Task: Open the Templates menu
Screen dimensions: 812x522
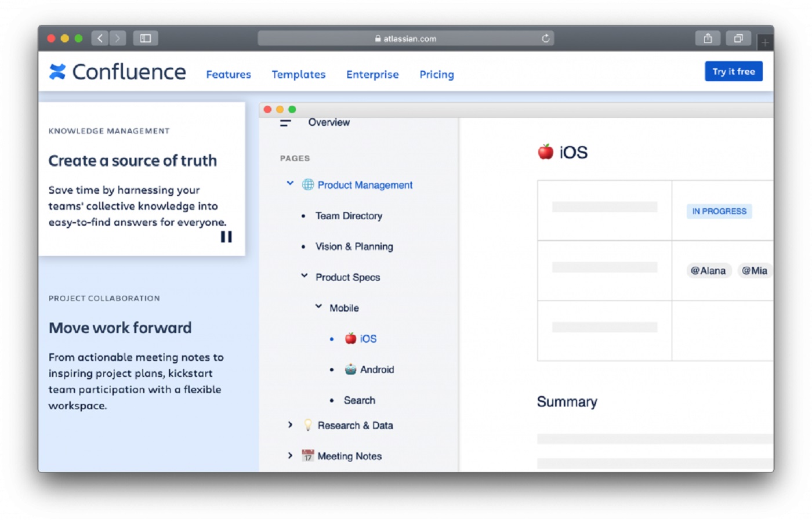Action: click(299, 74)
